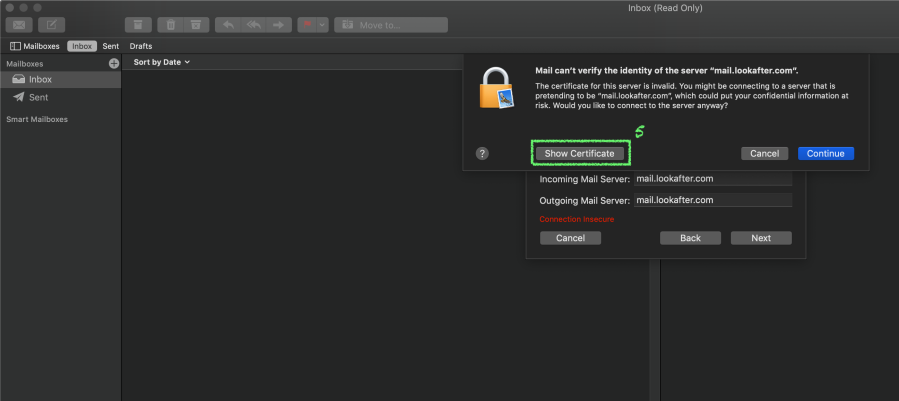The image size is (899, 401).
Task: Click the red Flag icon
Action: click(308, 24)
